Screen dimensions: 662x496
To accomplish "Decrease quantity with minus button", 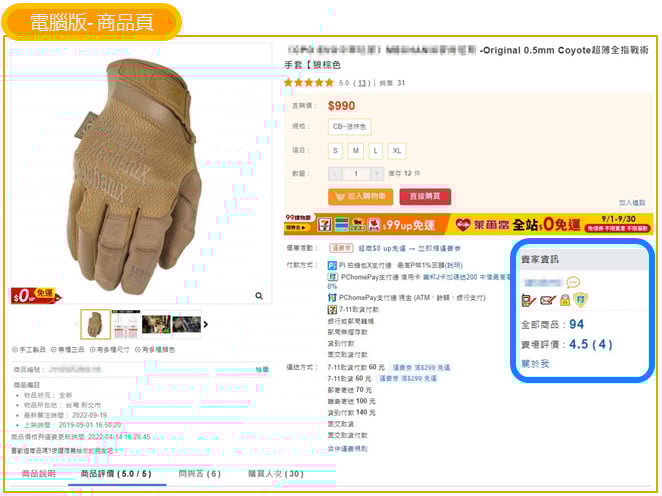I will pos(335,173).
